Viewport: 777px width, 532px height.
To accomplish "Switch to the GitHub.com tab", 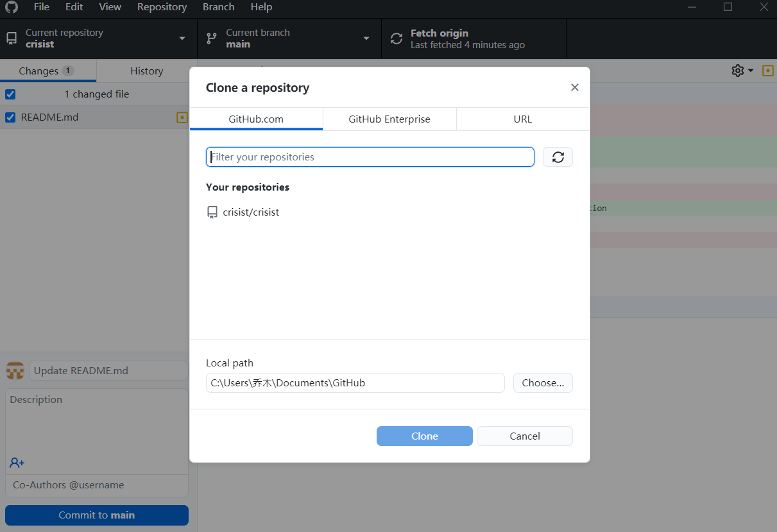I will (x=256, y=119).
